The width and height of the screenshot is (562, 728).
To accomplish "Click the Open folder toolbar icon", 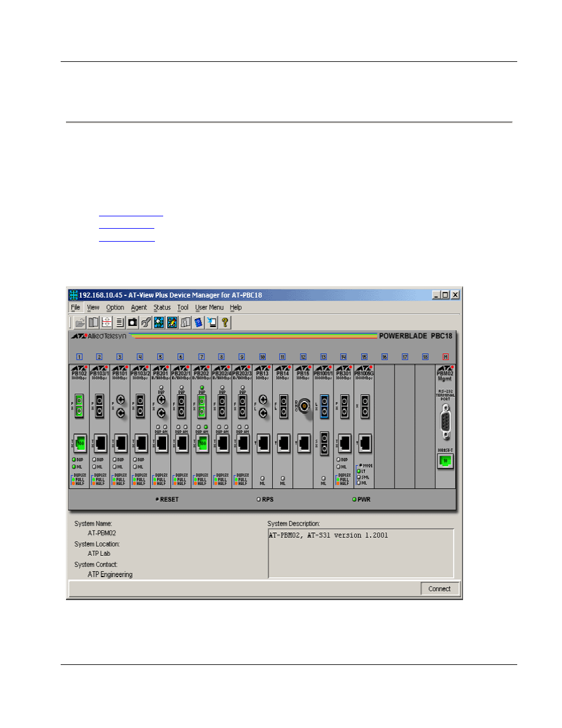I will click(80, 322).
